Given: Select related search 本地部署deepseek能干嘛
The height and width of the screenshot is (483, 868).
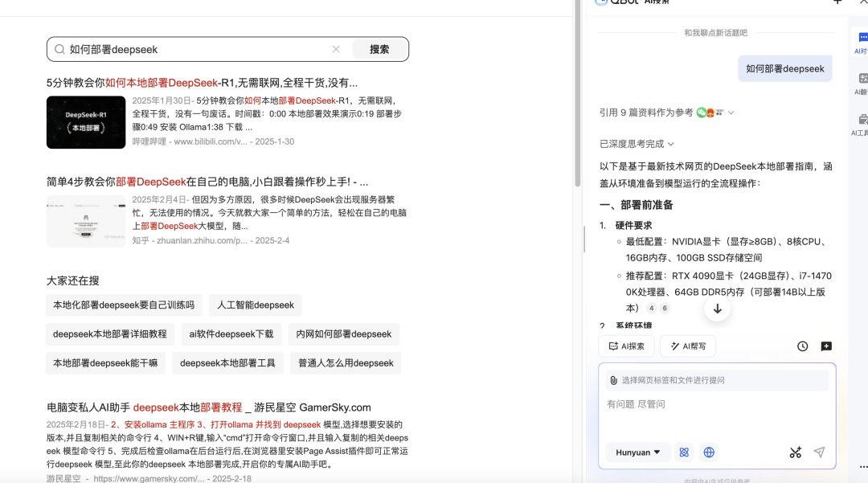Looking at the screenshot, I should (x=106, y=363).
